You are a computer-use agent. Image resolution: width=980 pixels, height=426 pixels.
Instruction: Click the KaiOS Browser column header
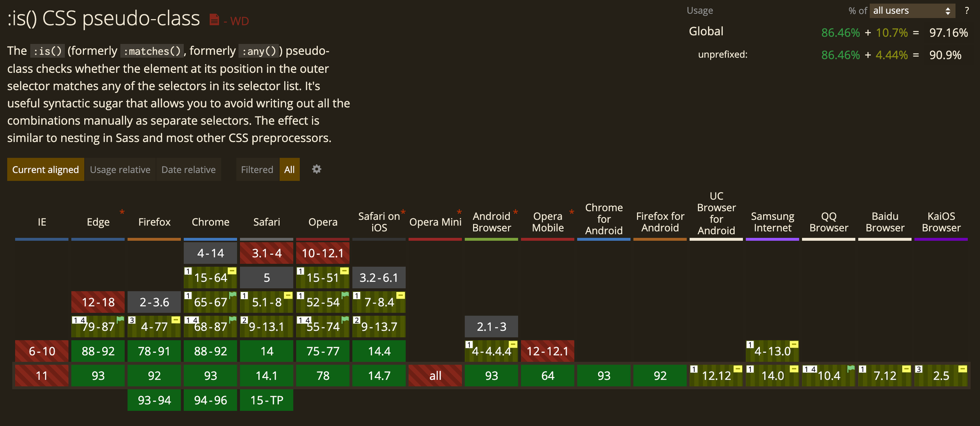click(941, 222)
